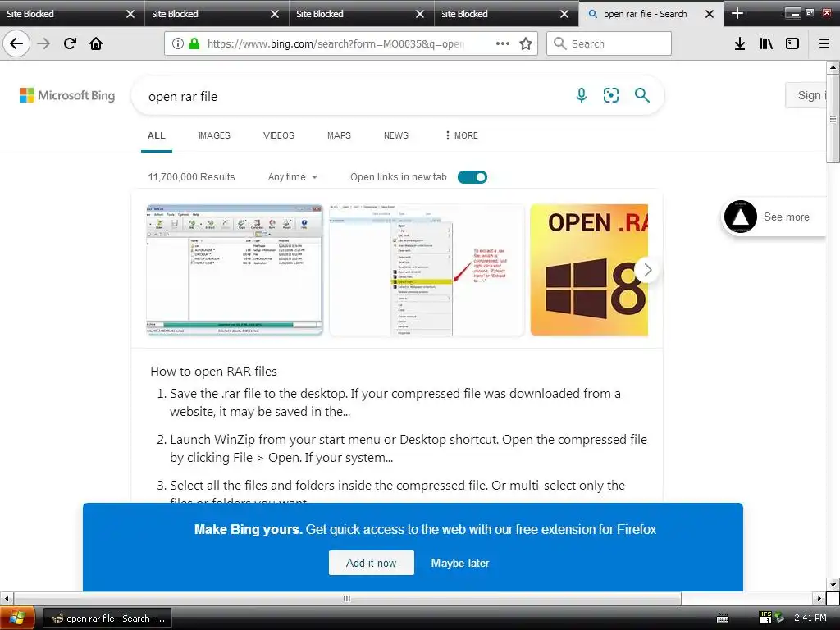Click the open rar file taskbar window button

107,619
